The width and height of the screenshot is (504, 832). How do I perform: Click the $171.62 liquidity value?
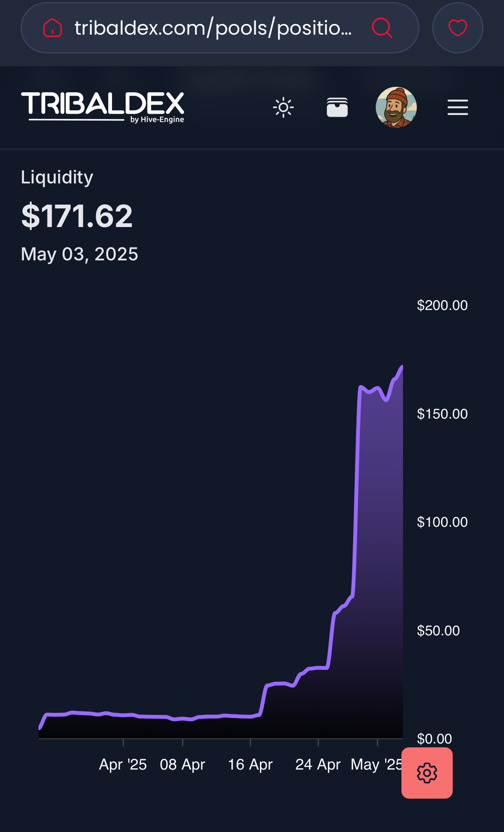click(x=77, y=216)
